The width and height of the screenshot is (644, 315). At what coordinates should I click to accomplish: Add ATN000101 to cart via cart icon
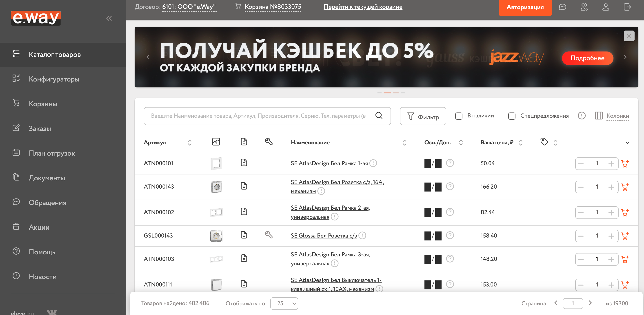(x=625, y=164)
